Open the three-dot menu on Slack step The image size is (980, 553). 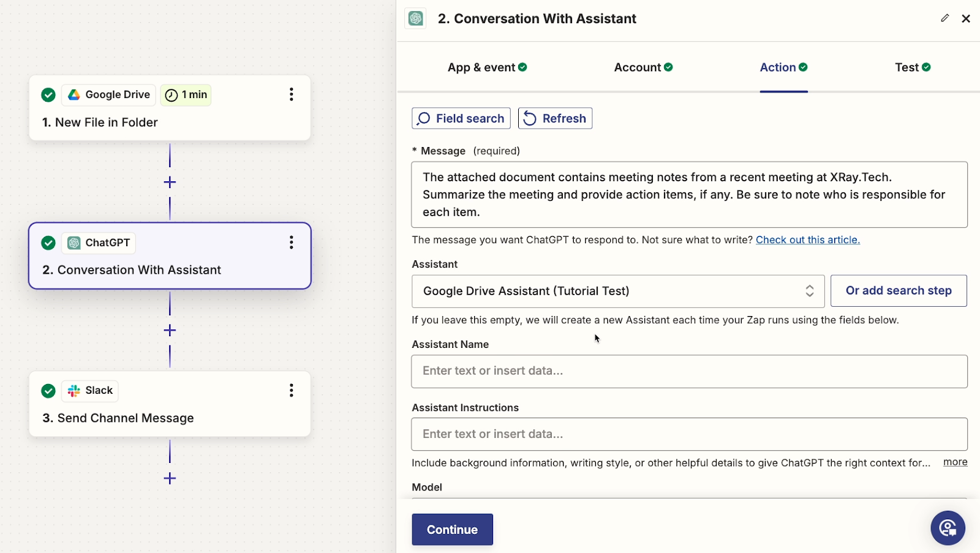point(292,390)
